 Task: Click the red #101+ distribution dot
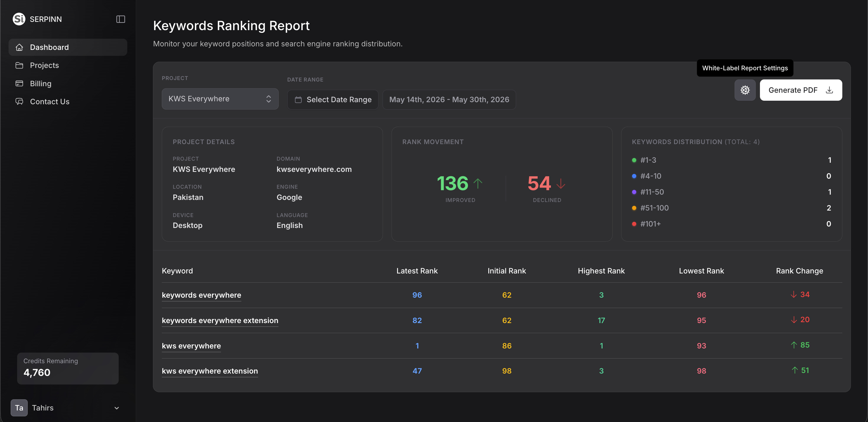(634, 224)
